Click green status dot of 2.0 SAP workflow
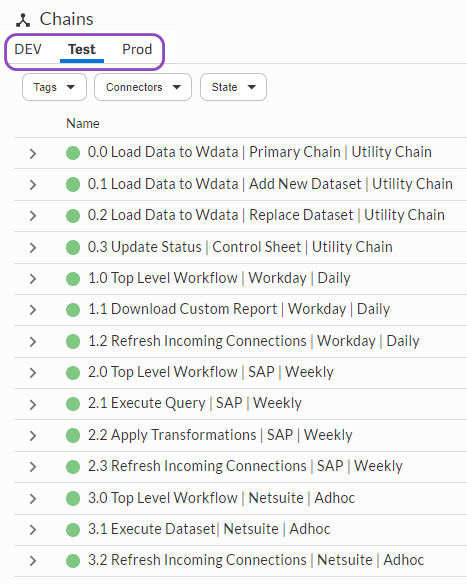The height and width of the screenshot is (584, 467). (x=73, y=373)
